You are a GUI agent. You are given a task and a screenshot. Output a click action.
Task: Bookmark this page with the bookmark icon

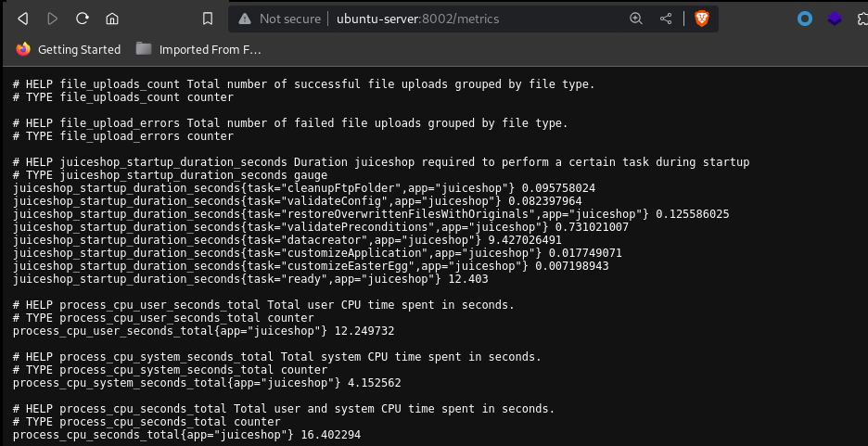(x=208, y=19)
